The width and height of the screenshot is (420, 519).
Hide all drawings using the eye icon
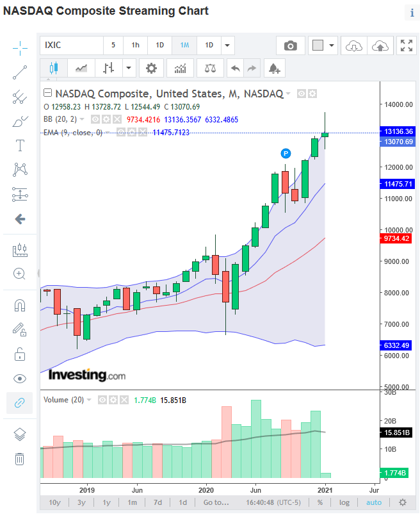[x=19, y=379]
